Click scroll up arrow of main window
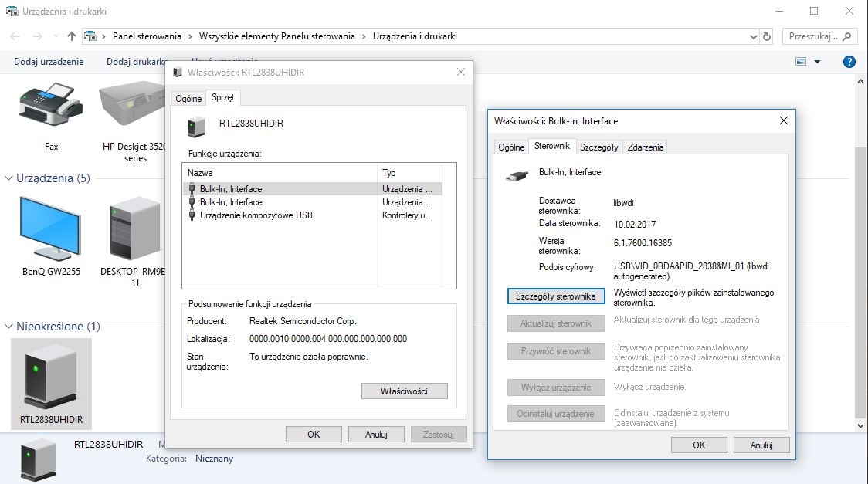Screen dimensions: 868x484 (x=860, y=81)
